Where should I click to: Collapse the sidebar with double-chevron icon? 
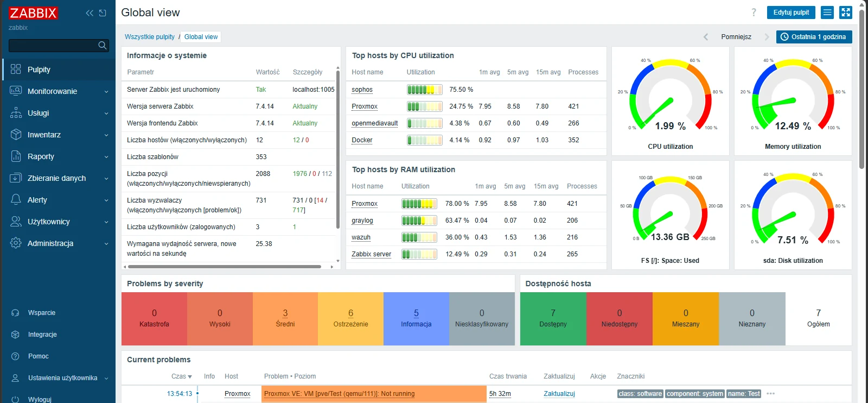click(x=90, y=13)
